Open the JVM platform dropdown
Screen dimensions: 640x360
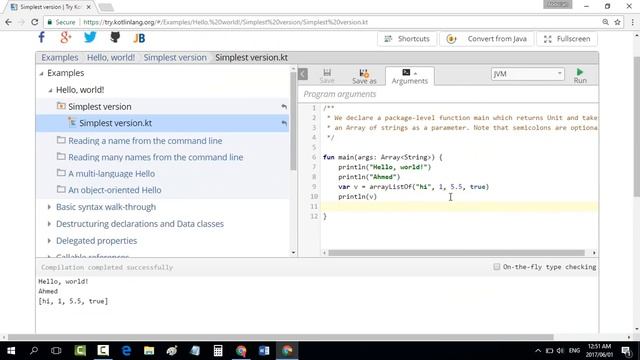(x=527, y=74)
